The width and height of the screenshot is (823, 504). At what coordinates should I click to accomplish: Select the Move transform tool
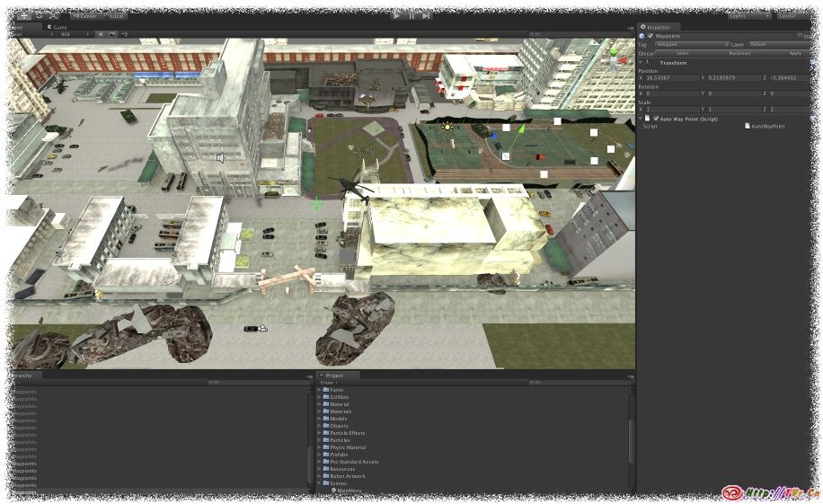point(24,15)
